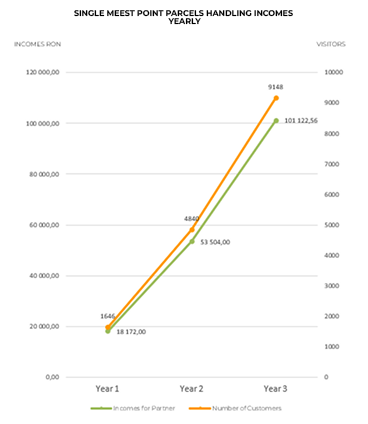Click the 120 000,00 left axis value

click(43, 72)
